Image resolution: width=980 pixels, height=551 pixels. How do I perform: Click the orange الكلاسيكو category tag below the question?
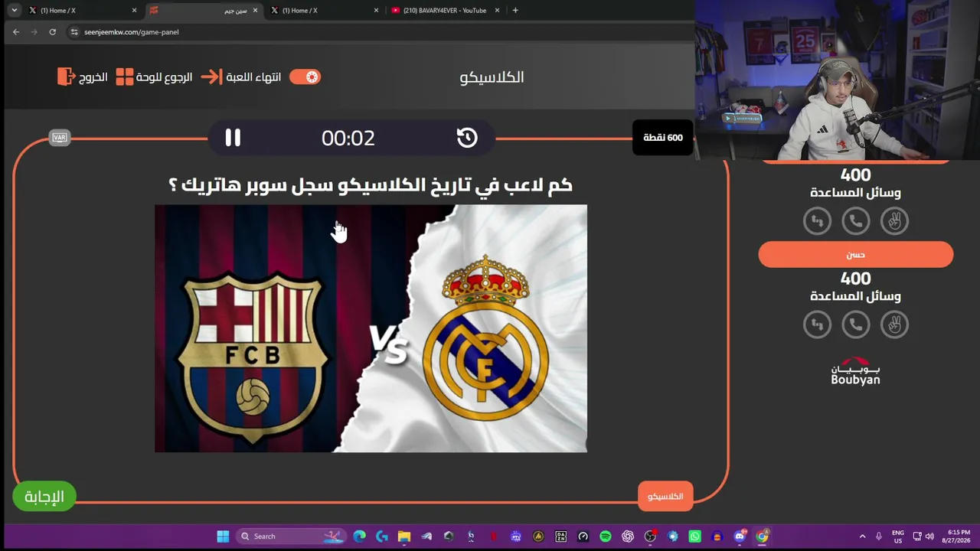[665, 497]
